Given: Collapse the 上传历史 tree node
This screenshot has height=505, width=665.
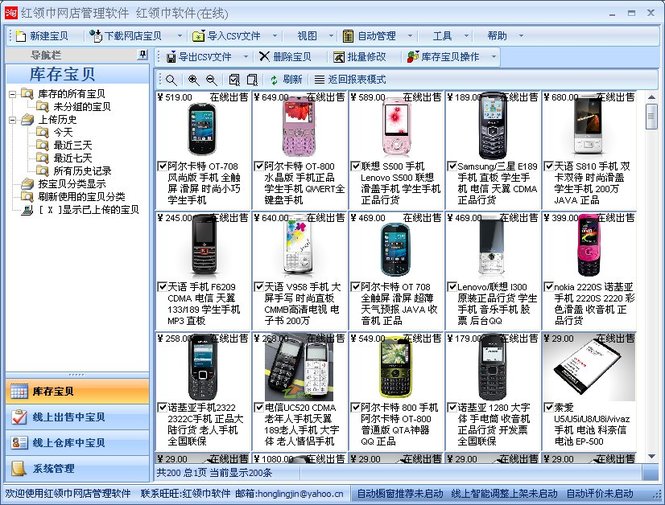Looking at the screenshot, I should 12,119.
